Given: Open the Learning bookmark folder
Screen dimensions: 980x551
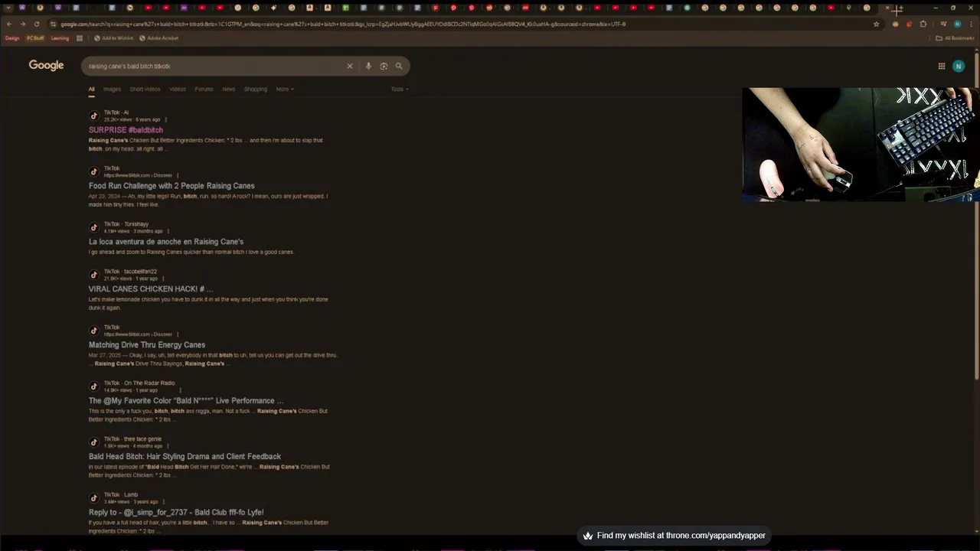Looking at the screenshot, I should tap(60, 37).
